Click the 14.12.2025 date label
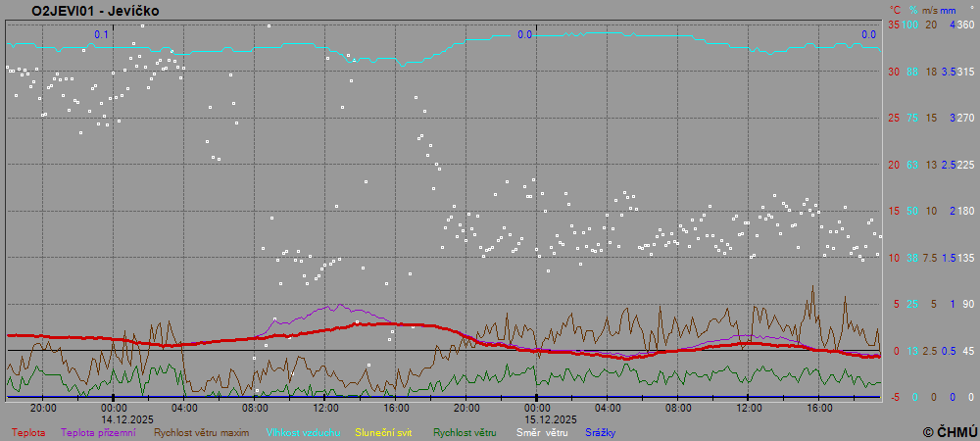This screenshot has width=980, height=441. pos(114,418)
